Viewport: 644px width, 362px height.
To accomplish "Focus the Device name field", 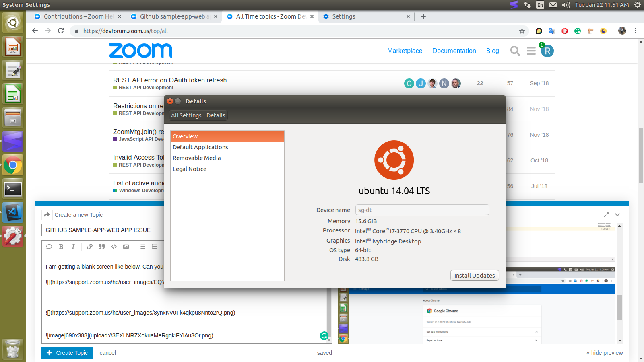I will (422, 210).
